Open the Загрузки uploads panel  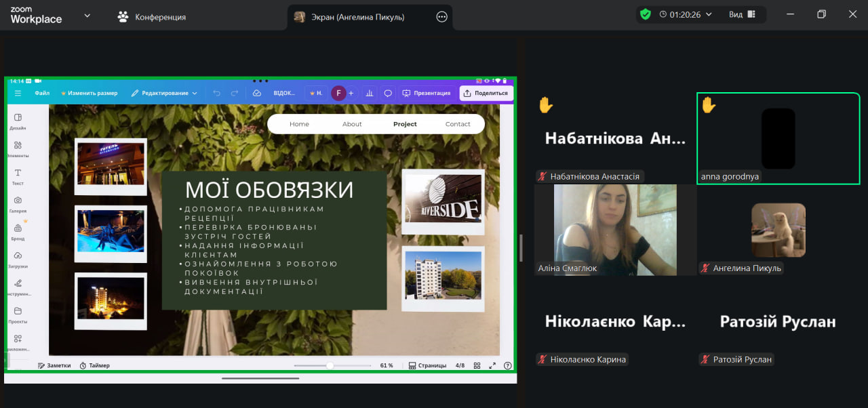pos(18,260)
